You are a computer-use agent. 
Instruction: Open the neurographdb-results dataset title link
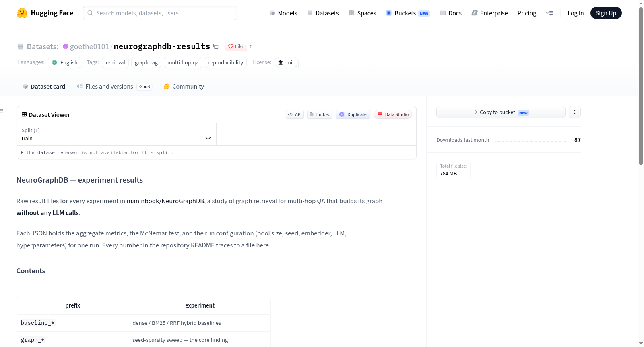pyautogui.click(x=162, y=46)
